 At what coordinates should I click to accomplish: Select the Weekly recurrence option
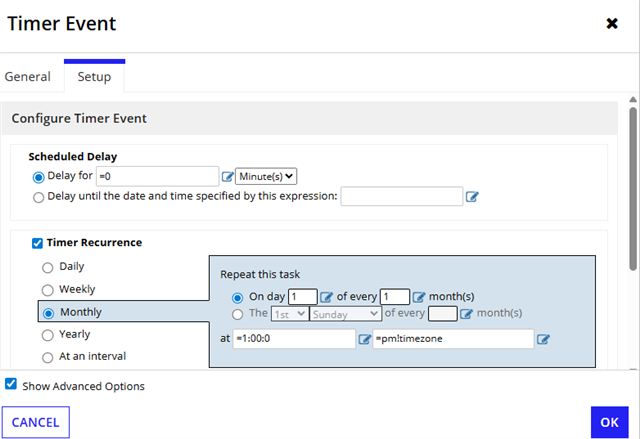47,289
